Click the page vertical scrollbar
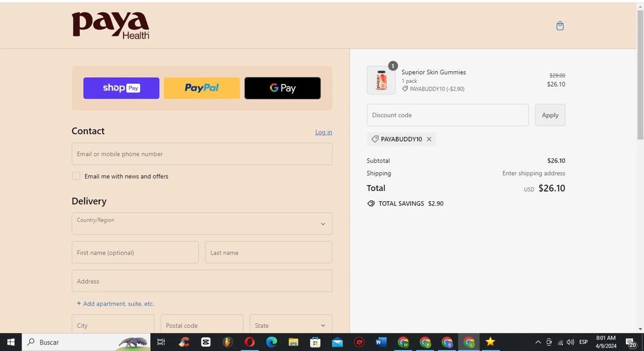 coord(640,75)
